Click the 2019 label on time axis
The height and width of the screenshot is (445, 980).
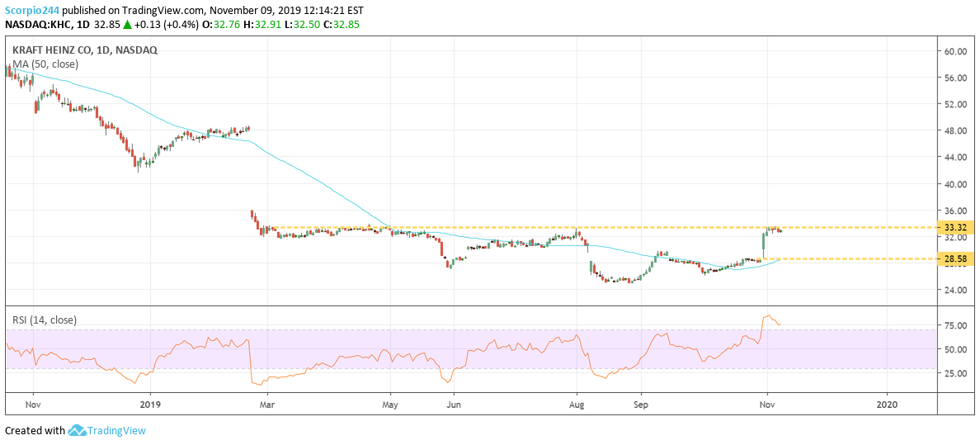pos(151,405)
